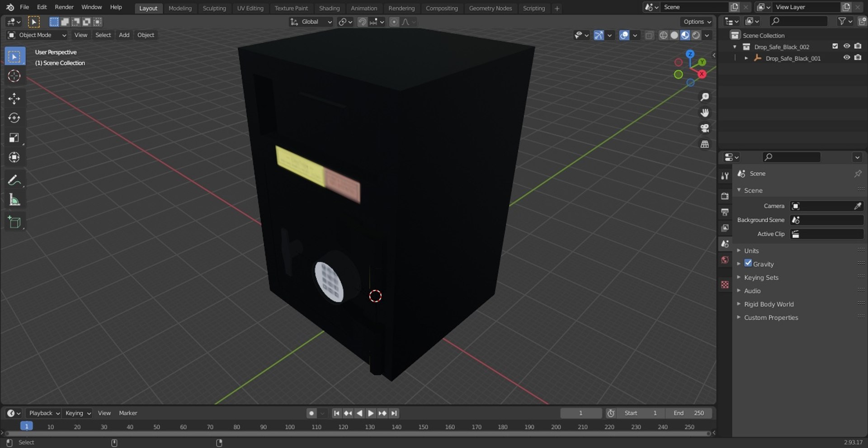Choose the Move tool

14,99
